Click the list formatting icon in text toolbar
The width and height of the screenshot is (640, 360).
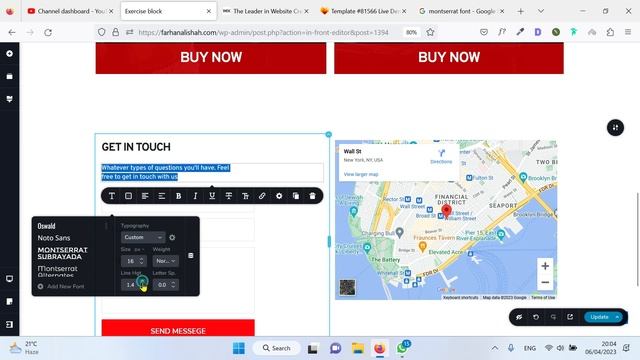(x=162, y=196)
